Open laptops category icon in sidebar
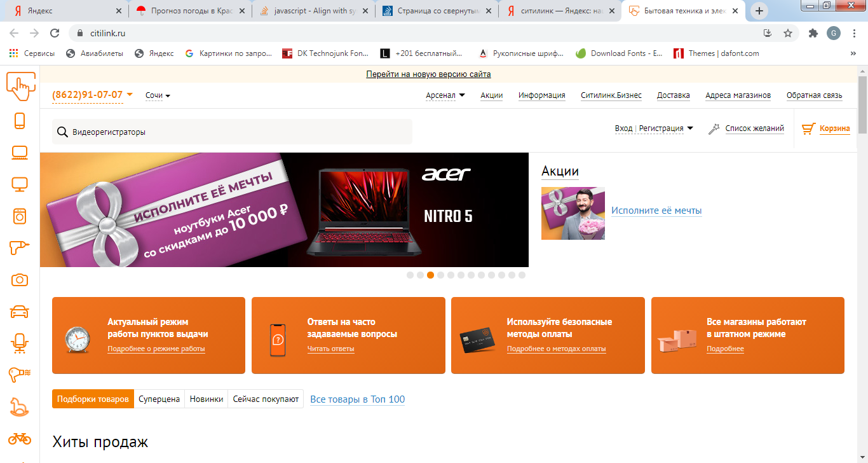Viewport: 868px width, 463px height. pos(20,153)
